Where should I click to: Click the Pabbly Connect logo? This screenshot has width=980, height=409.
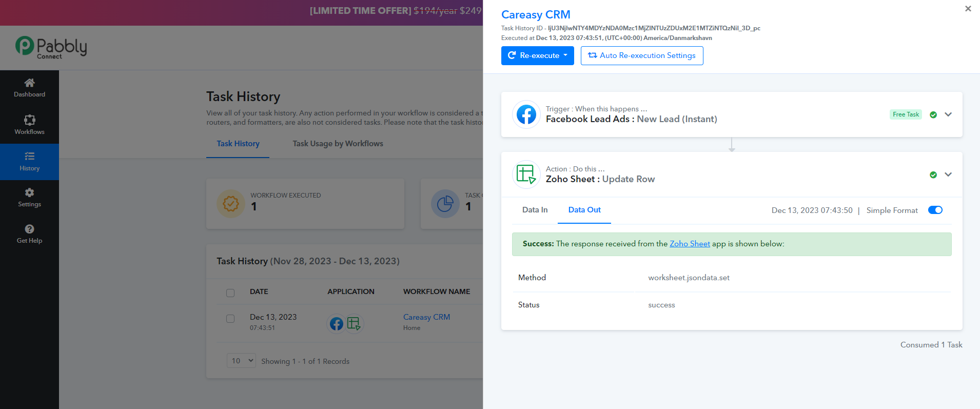(x=51, y=47)
